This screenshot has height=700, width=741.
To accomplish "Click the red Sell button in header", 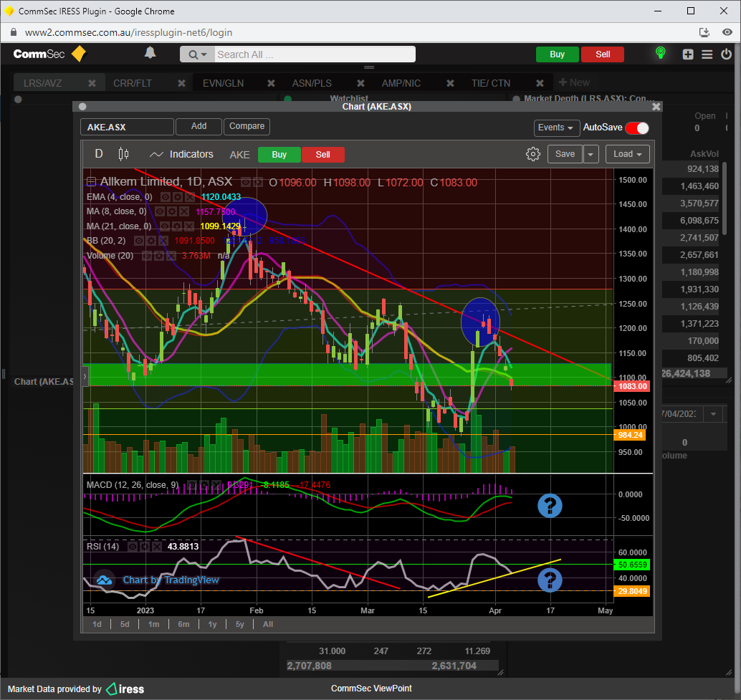I will click(603, 54).
